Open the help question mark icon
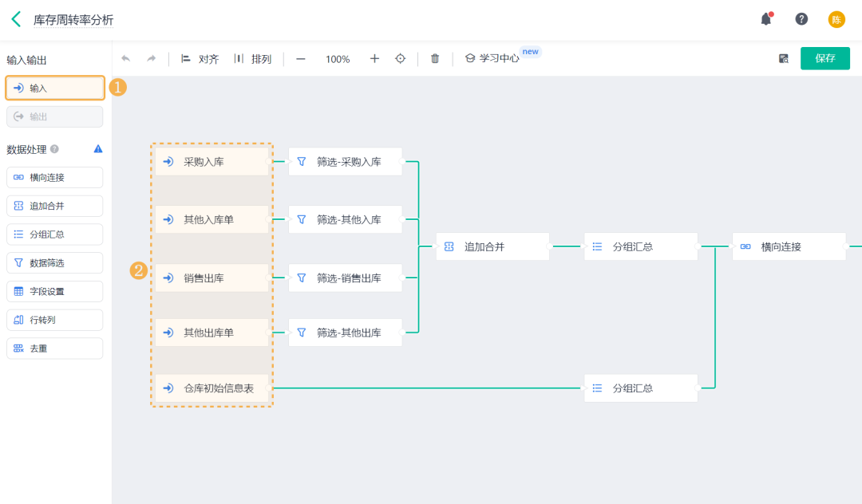 click(x=801, y=19)
